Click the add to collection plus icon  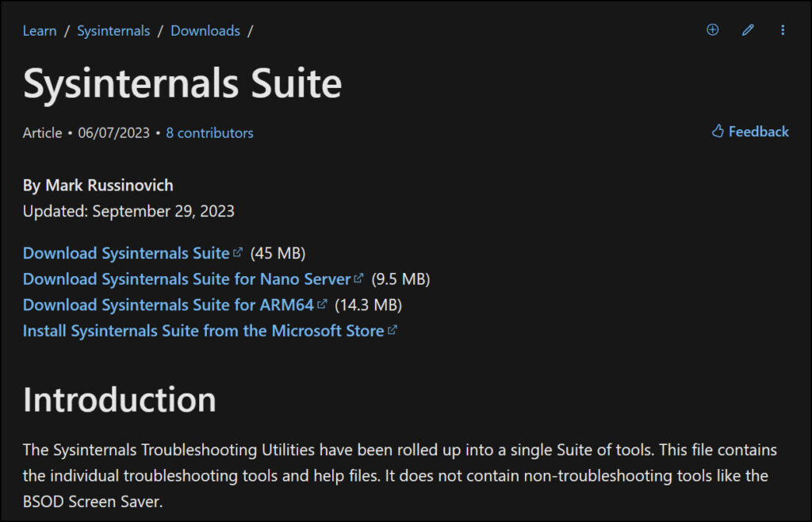(x=713, y=30)
